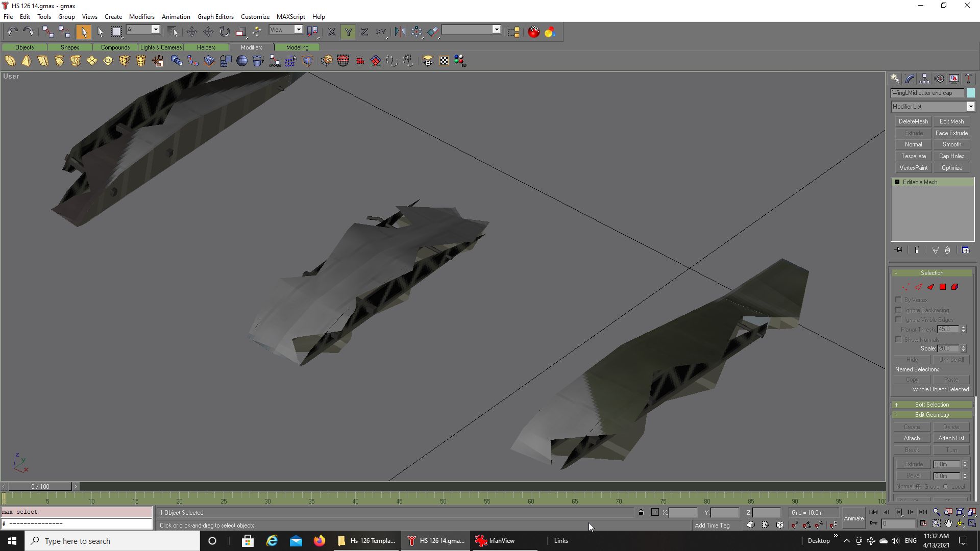Toggle the Animate button
980x551 pixels.
coord(853,518)
